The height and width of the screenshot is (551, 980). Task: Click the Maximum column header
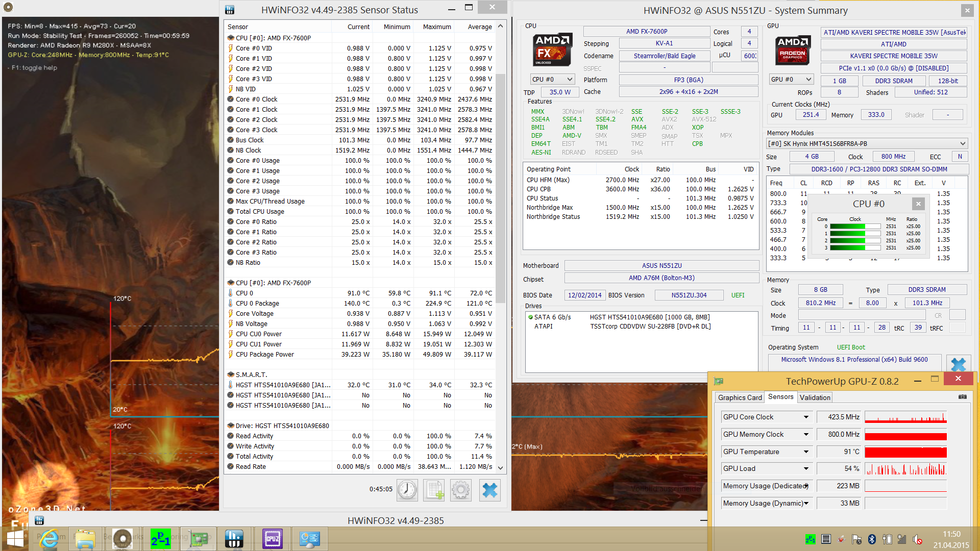(x=436, y=27)
